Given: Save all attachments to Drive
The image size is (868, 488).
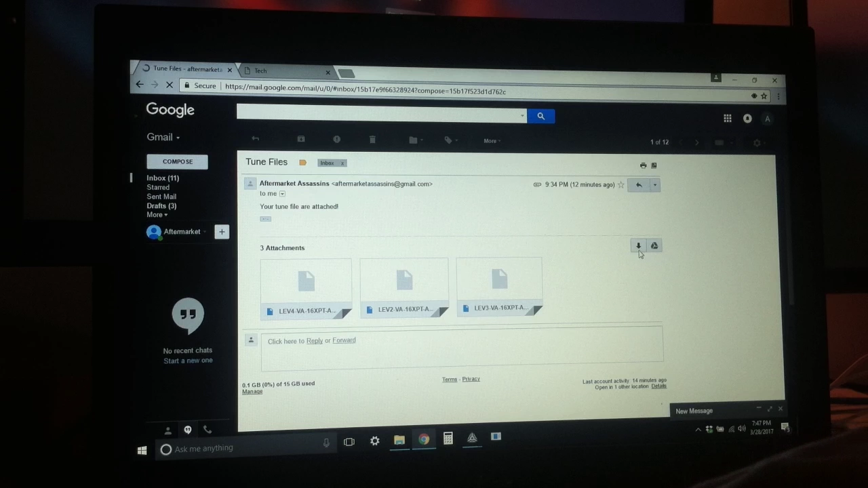Looking at the screenshot, I should [654, 246].
